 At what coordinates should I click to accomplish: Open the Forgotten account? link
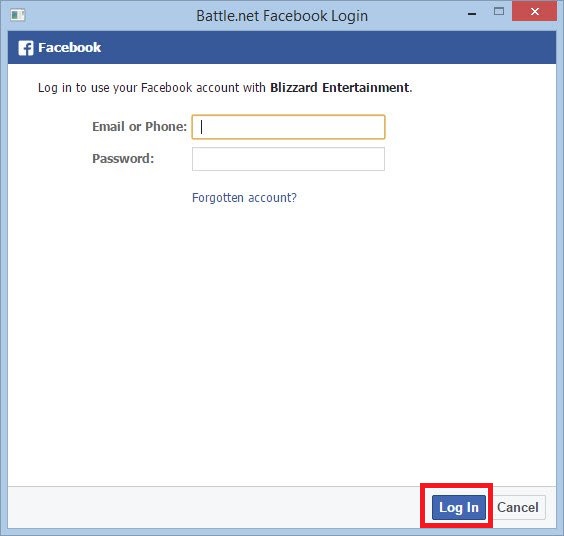(x=244, y=197)
